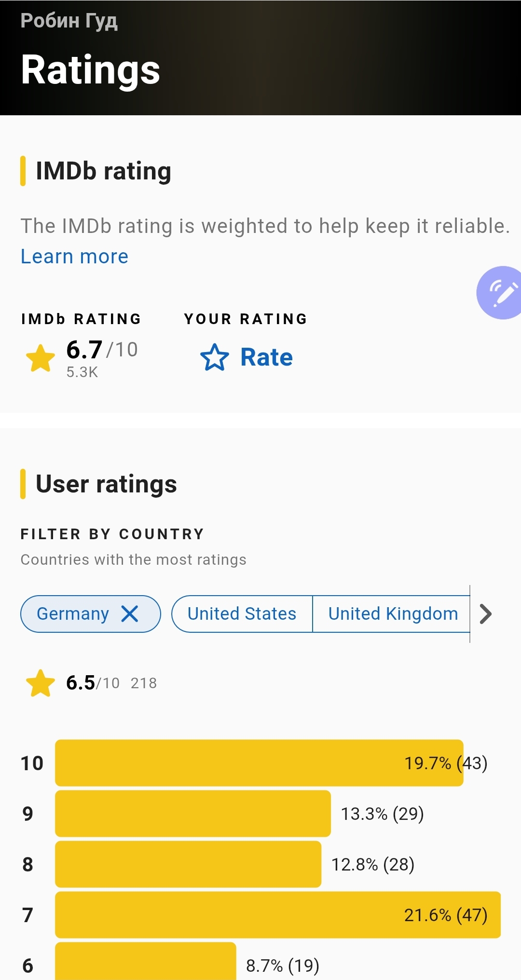Open the Learn more link
This screenshot has height=980, width=521.
[x=74, y=257]
